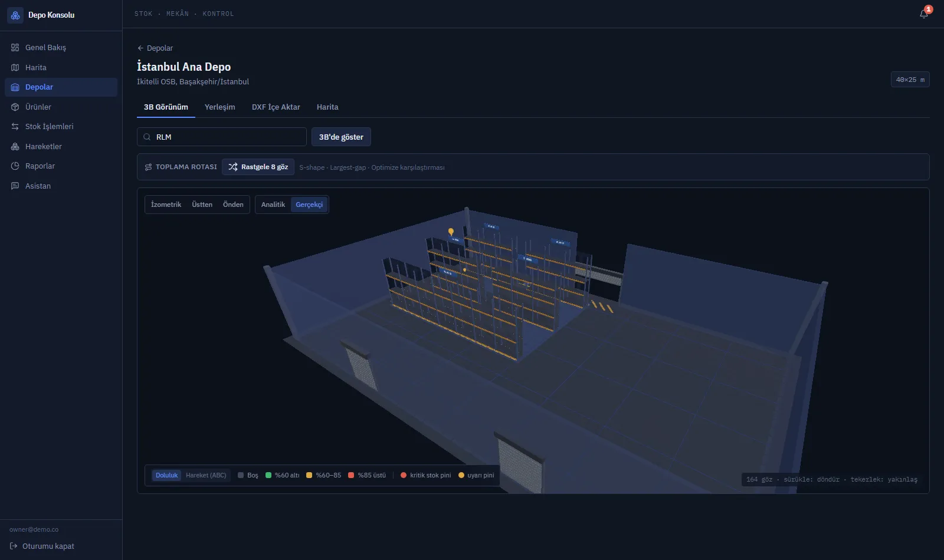Switch view to İzometrik

click(x=166, y=205)
